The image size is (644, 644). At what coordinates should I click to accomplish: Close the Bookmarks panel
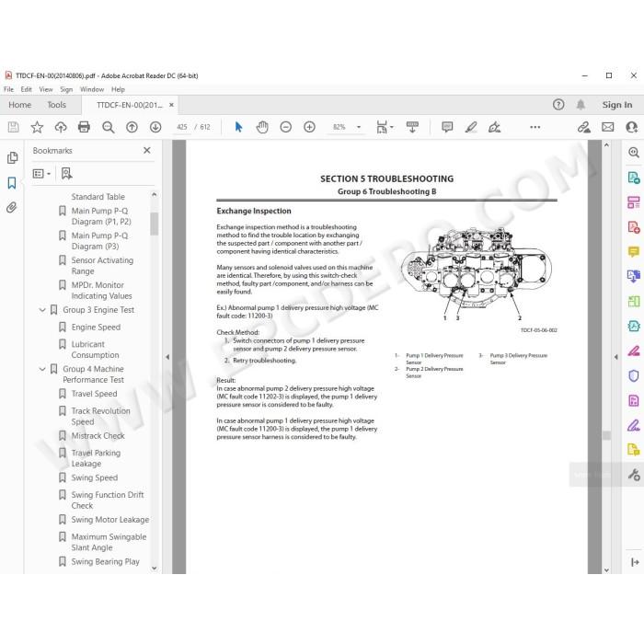(x=147, y=150)
